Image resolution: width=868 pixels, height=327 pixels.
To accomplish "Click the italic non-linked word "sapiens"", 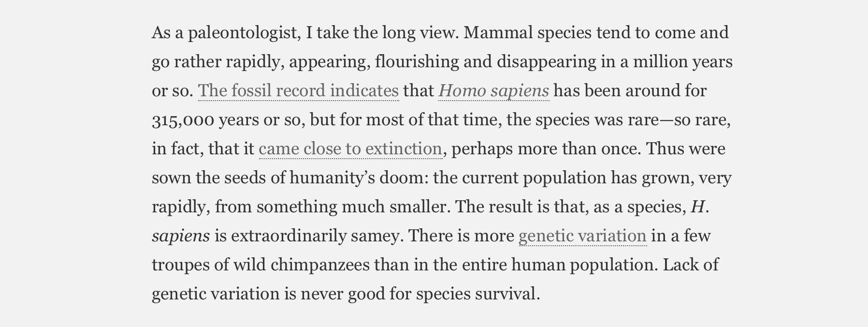I will pos(181,236).
